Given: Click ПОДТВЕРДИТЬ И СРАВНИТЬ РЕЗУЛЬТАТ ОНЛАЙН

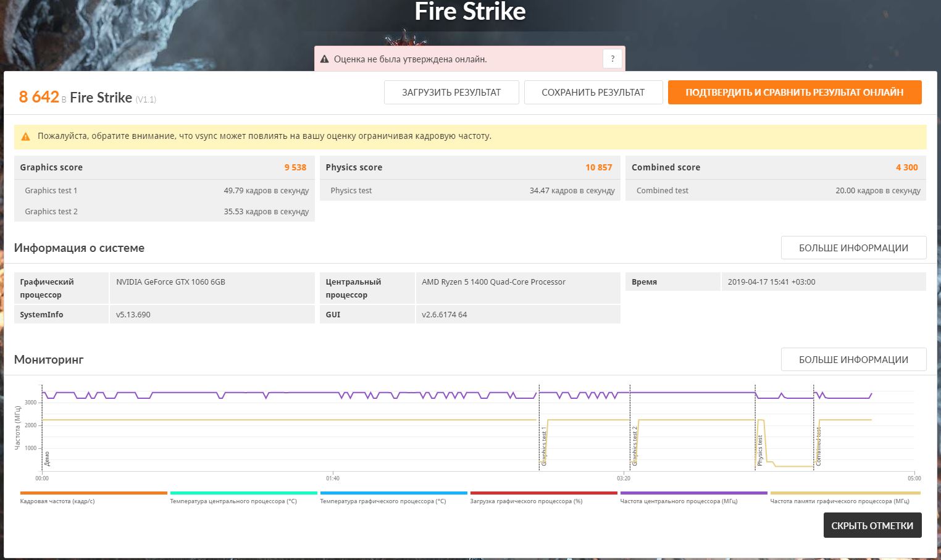Looking at the screenshot, I should [795, 93].
